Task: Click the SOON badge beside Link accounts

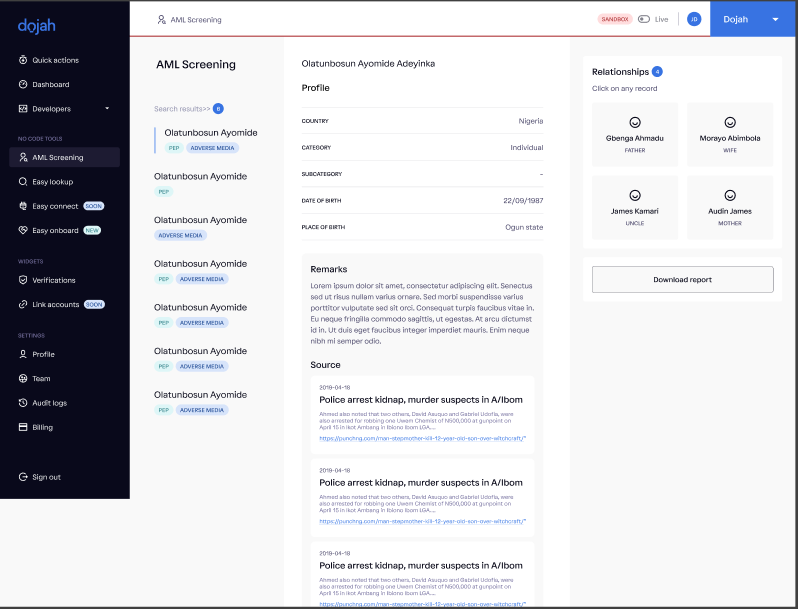Action: click(x=94, y=305)
